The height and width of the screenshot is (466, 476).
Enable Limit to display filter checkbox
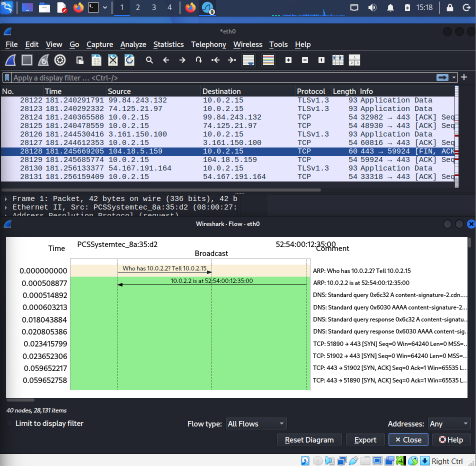pyautogui.click(x=9, y=423)
